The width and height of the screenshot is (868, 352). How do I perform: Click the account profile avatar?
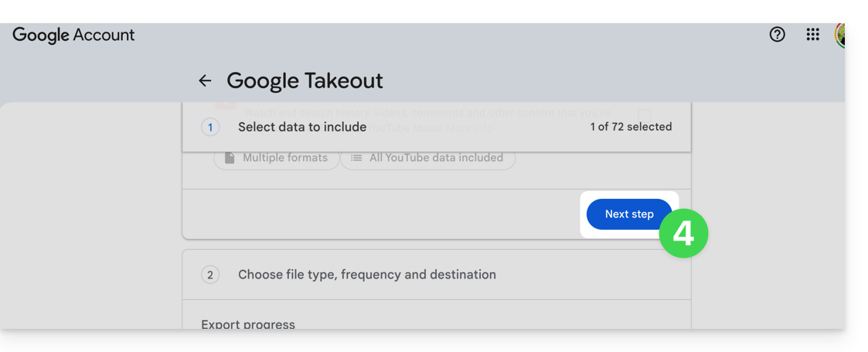click(841, 35)
